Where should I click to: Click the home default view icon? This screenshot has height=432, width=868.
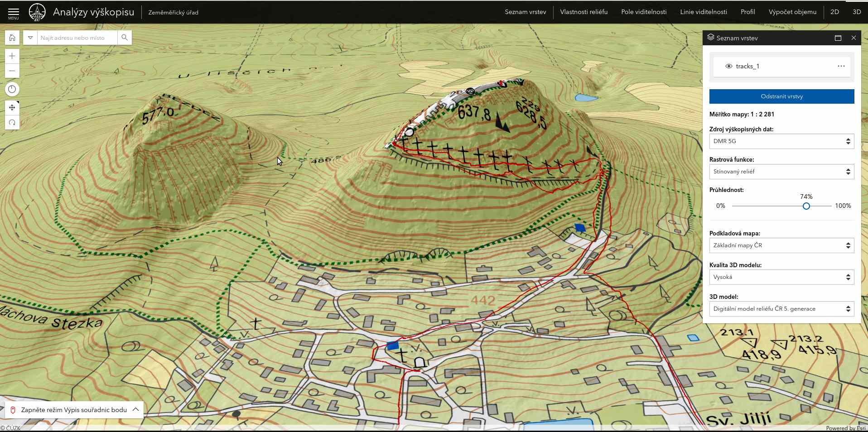(12, 38)
